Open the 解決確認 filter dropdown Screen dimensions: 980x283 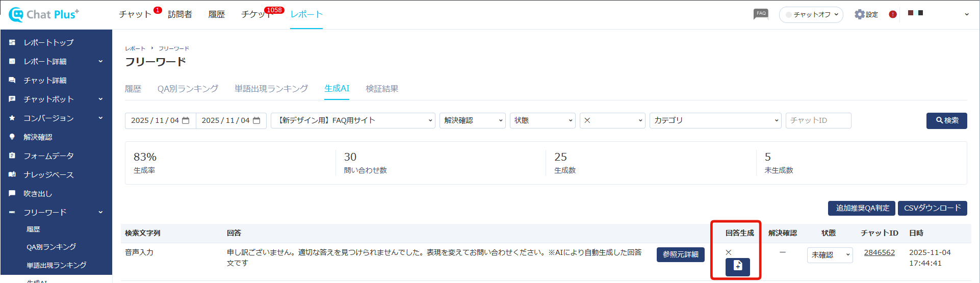point(472,121)
